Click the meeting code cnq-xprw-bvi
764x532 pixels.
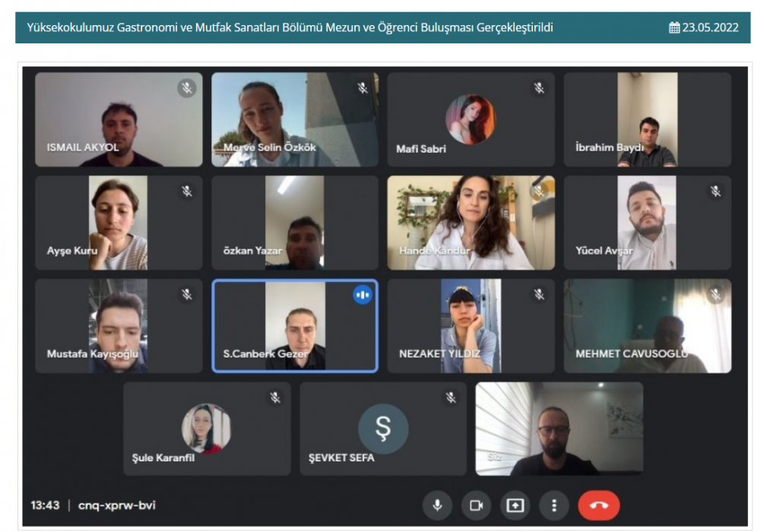[x=117, y=505]
